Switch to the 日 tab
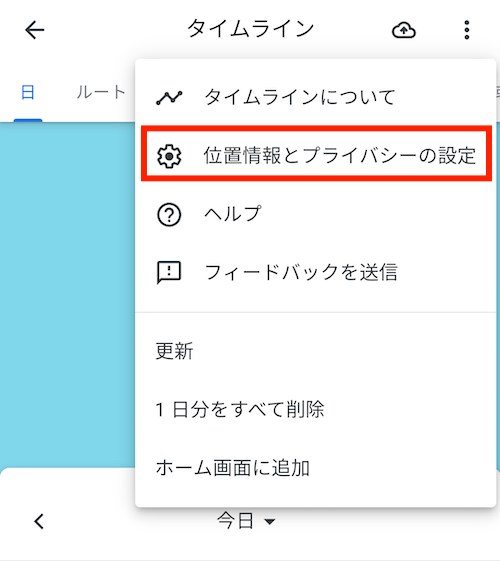The height and width of the screenshot is (561, 500). click(28, 92)
